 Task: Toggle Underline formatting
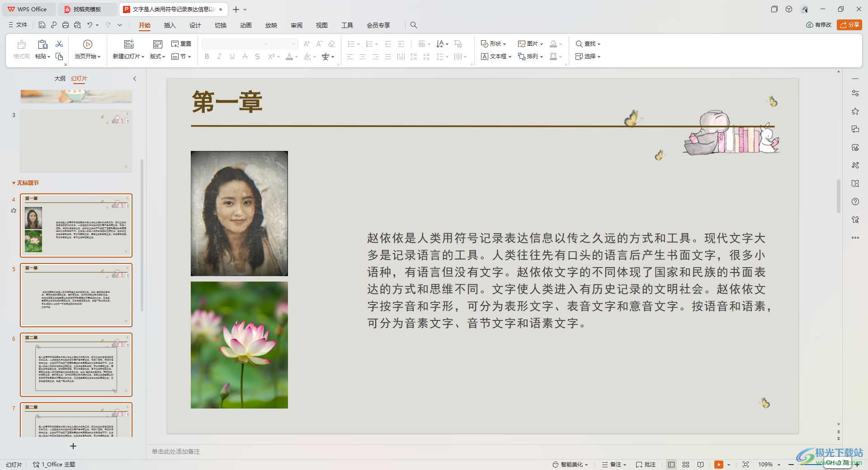[232, 56]
